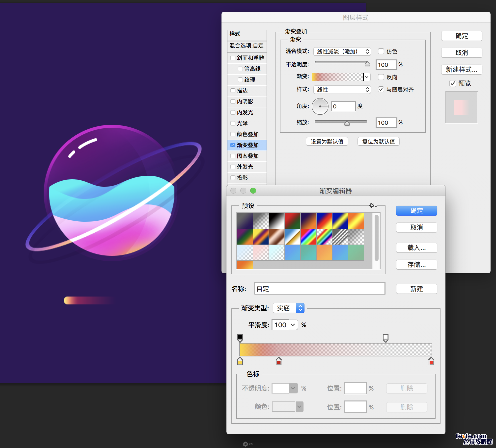Select the teal gradient preset
The height and width of the screenshot is (448, 496).
[308, 253]
